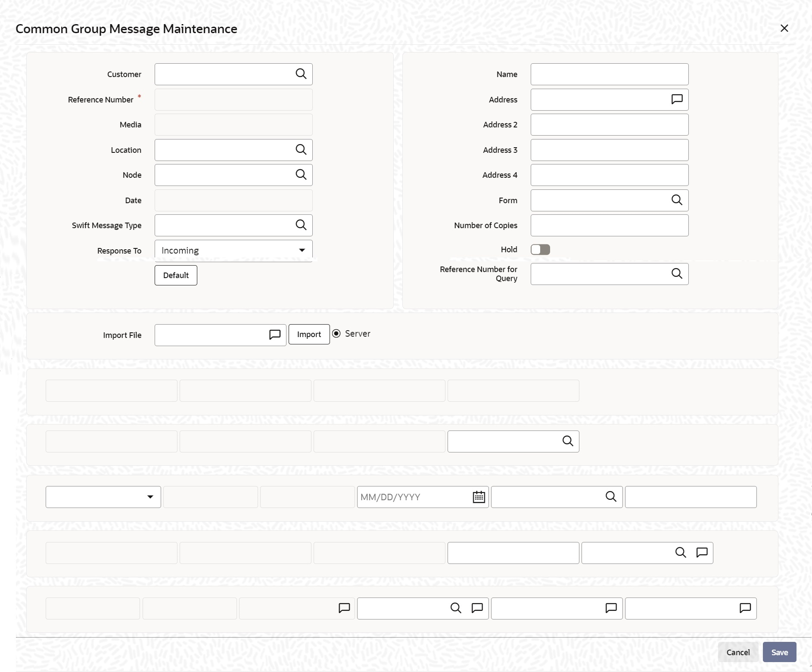This screenshot has height=672, width=812.
Task: Cancel the maintenance form
Action: coord(738,652)
